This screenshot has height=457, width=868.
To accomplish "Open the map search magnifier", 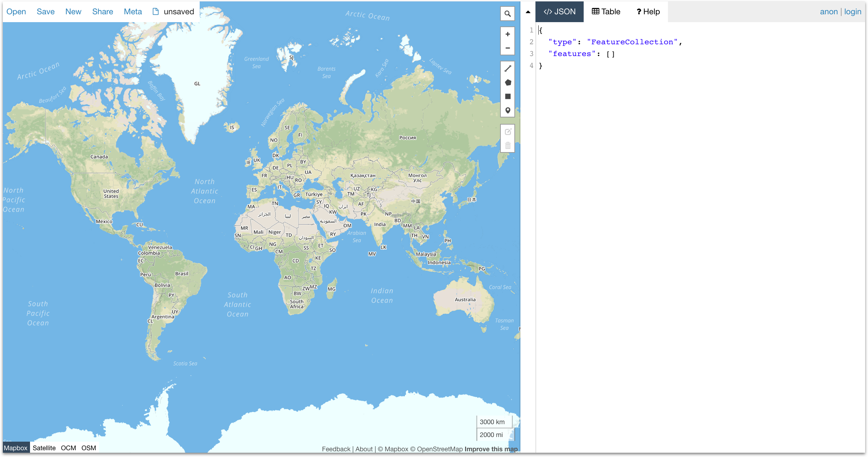I will (507, 14).
